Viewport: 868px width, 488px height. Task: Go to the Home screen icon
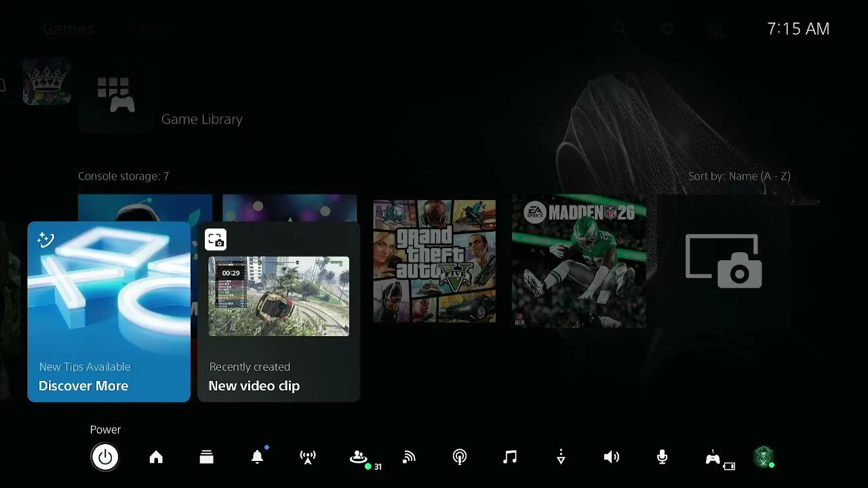point(156,457)
